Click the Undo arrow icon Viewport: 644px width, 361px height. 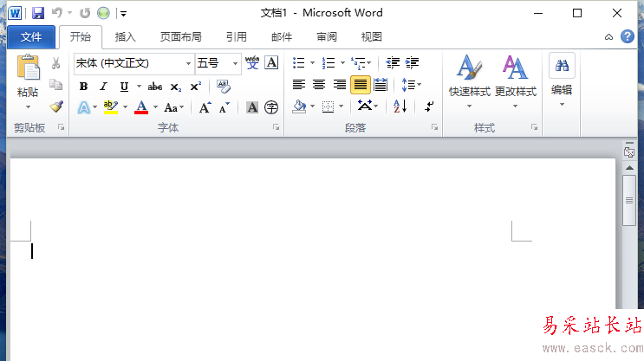56,13
